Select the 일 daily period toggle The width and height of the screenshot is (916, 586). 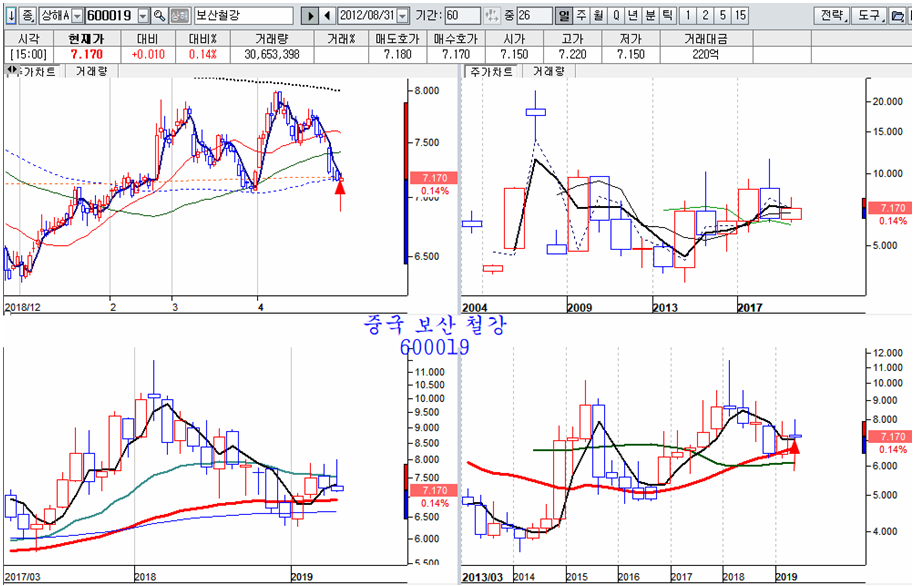563,15
